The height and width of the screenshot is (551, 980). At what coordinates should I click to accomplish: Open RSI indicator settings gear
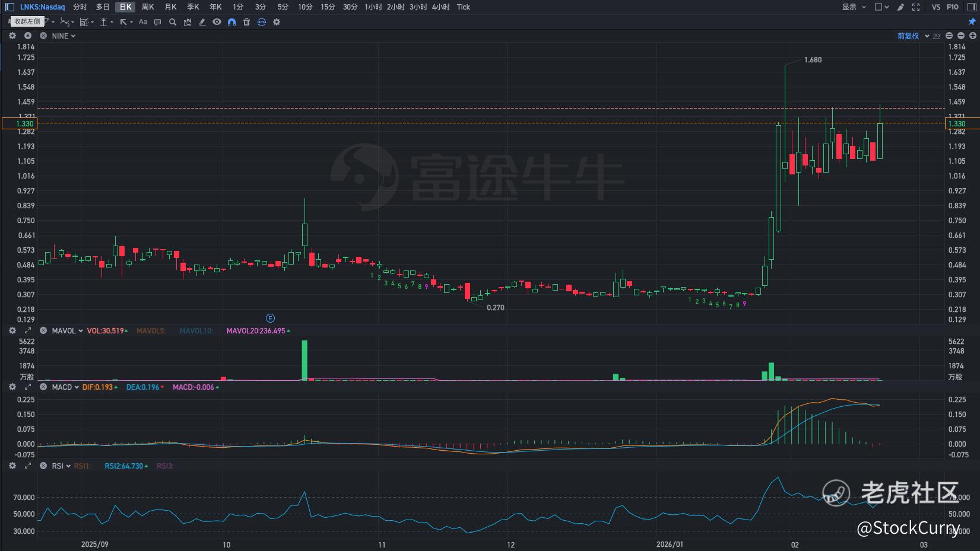(12, 466)
